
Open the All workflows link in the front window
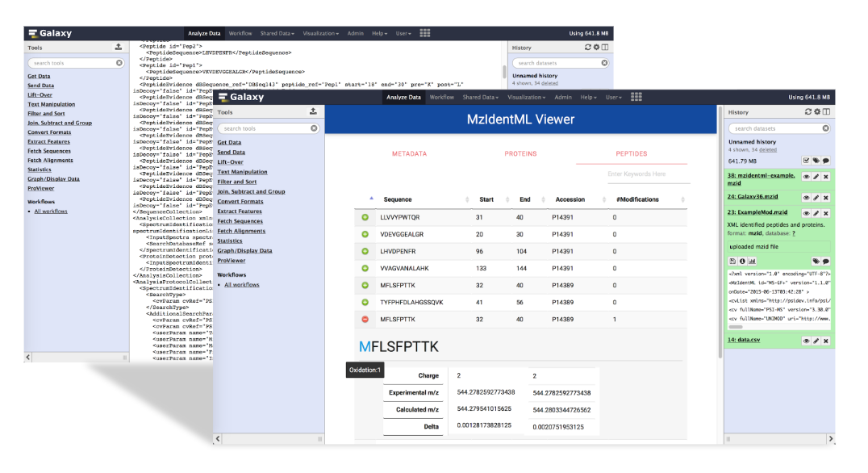point(242,285)
